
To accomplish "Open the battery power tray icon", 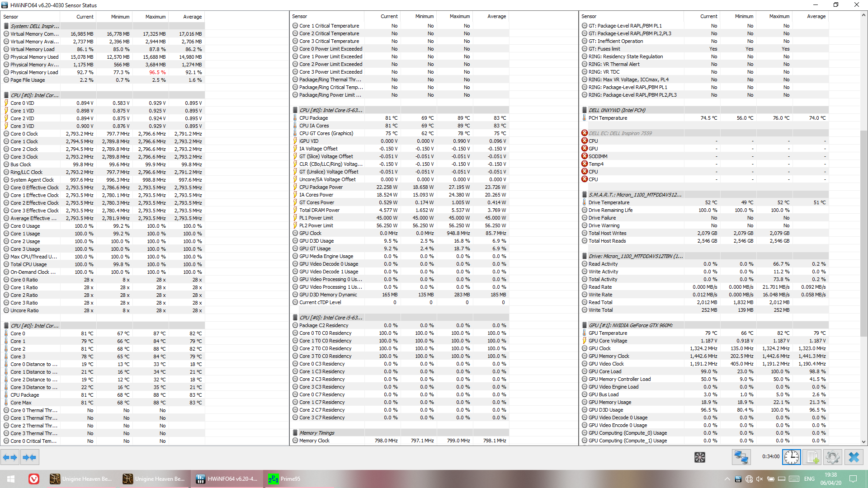I will (x=770, y=479).
